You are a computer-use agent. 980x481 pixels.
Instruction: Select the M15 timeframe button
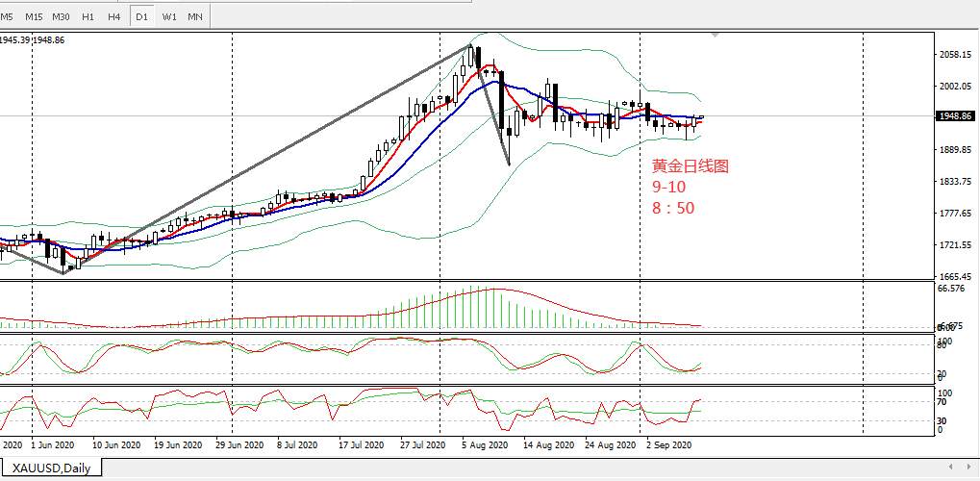[x=34, y=17]
